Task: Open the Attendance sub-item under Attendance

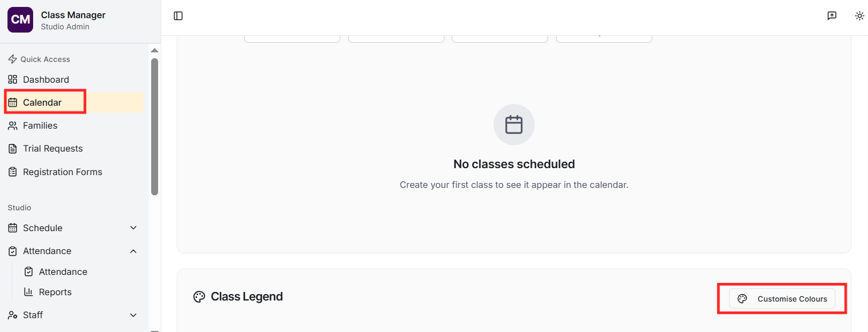Action: [x=62, y=272]
